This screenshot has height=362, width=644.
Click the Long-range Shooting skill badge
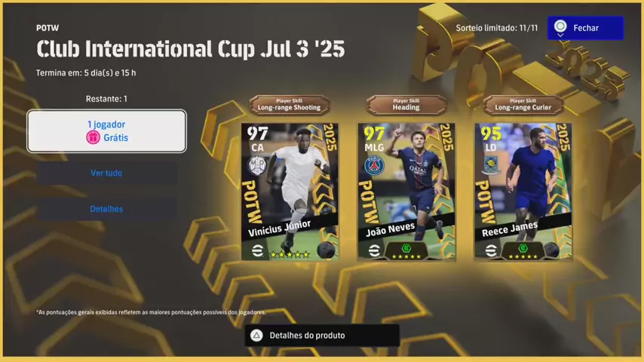[x=290, y=105]
